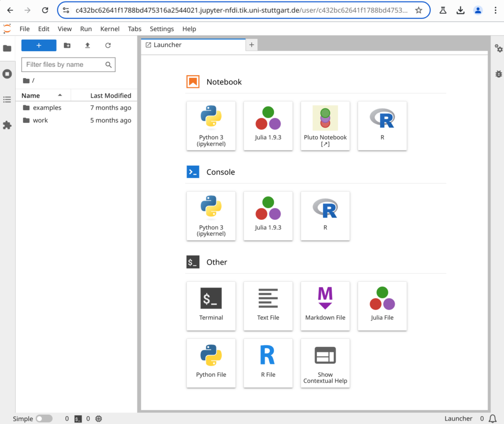The width and height of the screenshot is (504, 424).
Task: Click the Filter files by name field
Action: coord(64,64)
